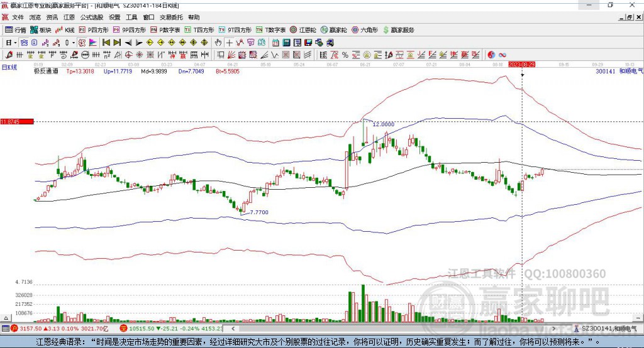Click the red 11.8745 price tag
Screen dimensions: 644x348
(17, 121)
